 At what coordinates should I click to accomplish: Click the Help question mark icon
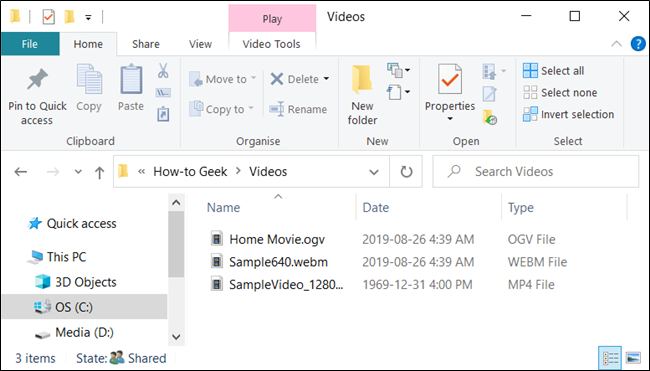pyautogui.click(x=638, y=44)
